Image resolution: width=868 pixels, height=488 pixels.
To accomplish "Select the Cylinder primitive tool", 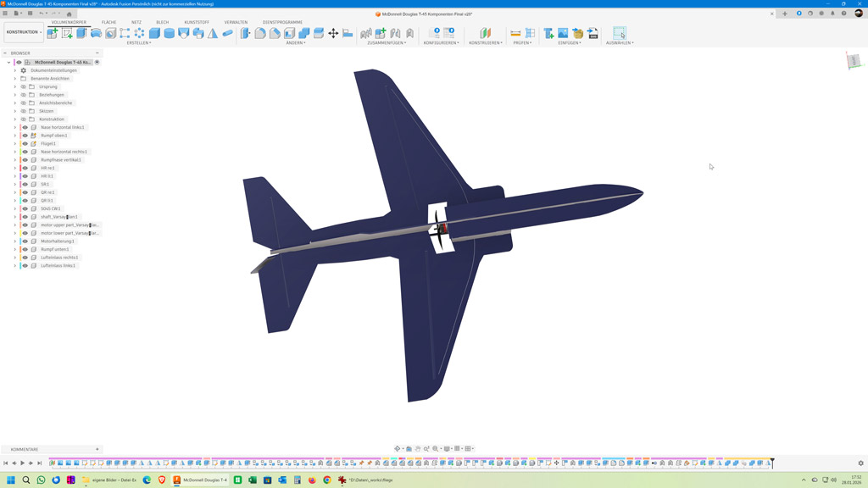I will pyautogui.click(x=170, y=33).
